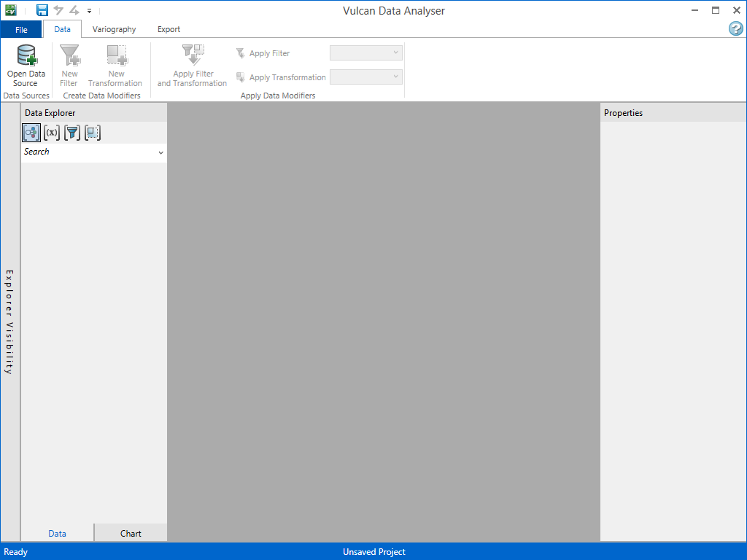The height and width of the screenshot is (560, 747).
Task: Click the Ready status text
Action: coord(16,552)
